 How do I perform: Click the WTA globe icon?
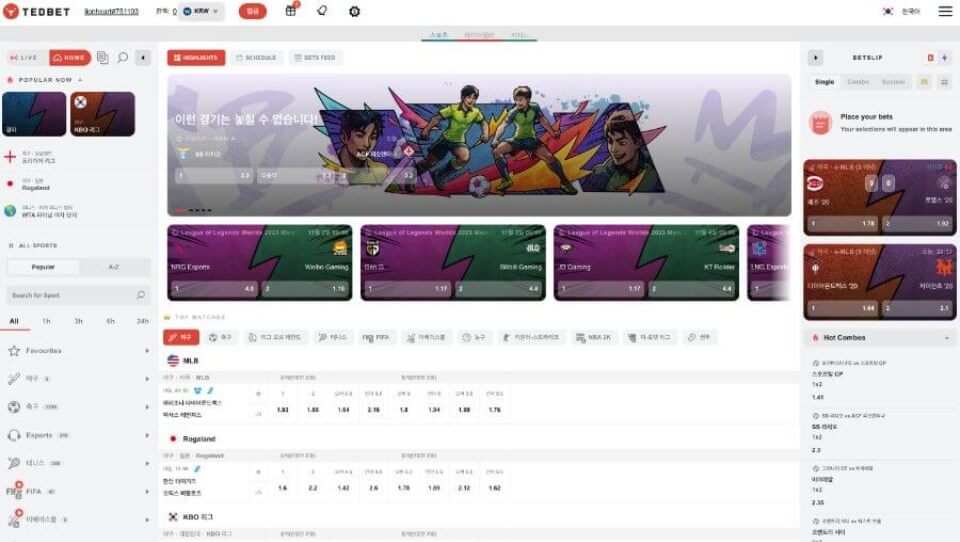(10, 211)
